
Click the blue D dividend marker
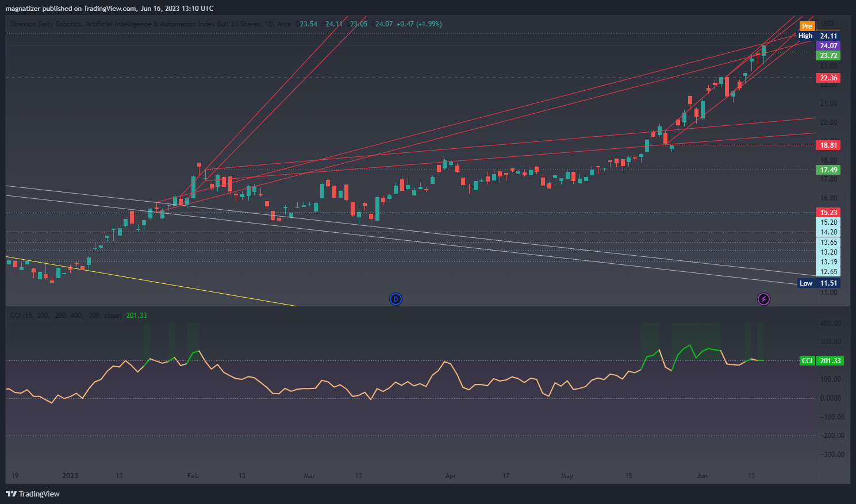[396, 299]
